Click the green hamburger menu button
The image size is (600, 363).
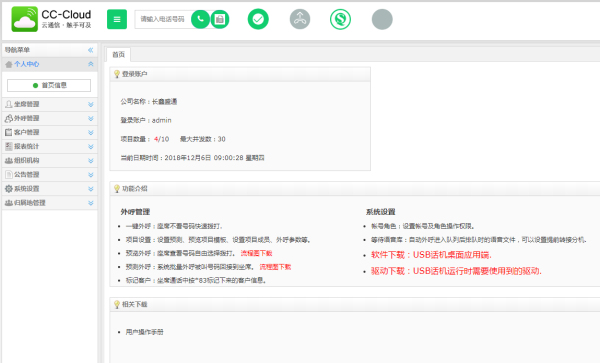pos(117,19)
